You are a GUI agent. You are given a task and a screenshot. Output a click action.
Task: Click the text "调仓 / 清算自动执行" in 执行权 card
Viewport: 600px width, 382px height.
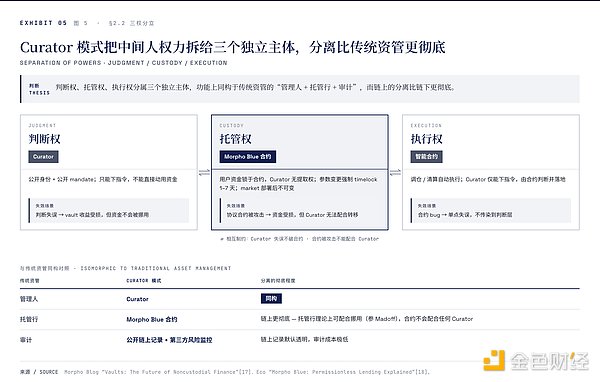coord(488,179)
